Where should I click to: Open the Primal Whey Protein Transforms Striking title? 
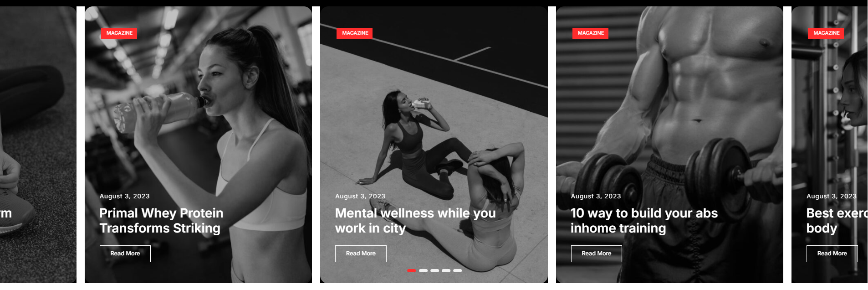[161, 221]
